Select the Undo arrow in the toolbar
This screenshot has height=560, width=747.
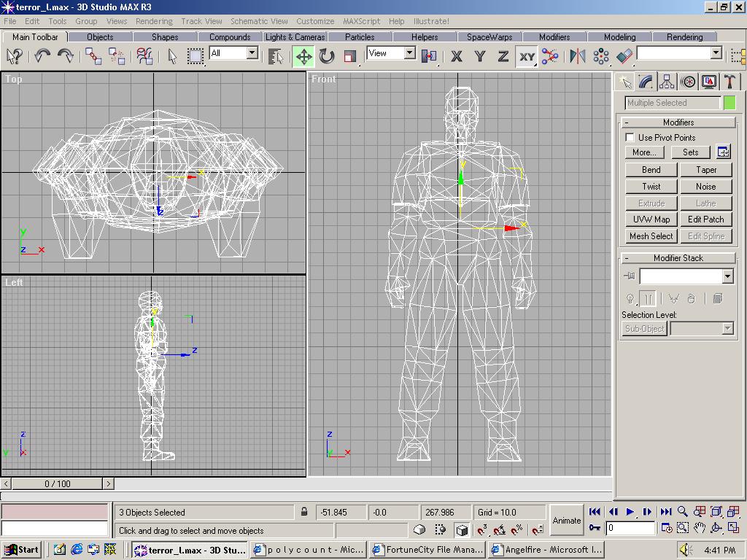pyautogui.click(x=42, y=56)
